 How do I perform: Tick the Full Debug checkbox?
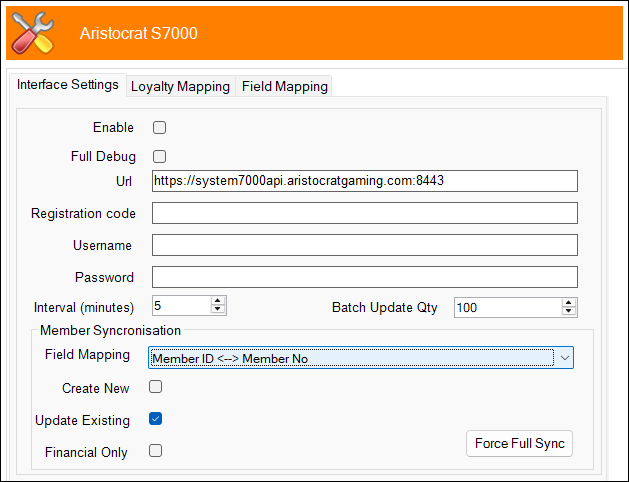(159, 156)
